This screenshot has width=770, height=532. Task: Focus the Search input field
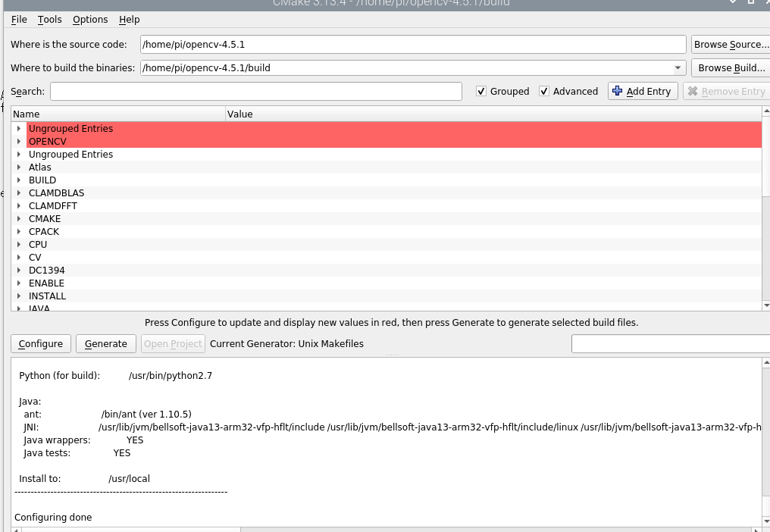(x=256, y=92)
